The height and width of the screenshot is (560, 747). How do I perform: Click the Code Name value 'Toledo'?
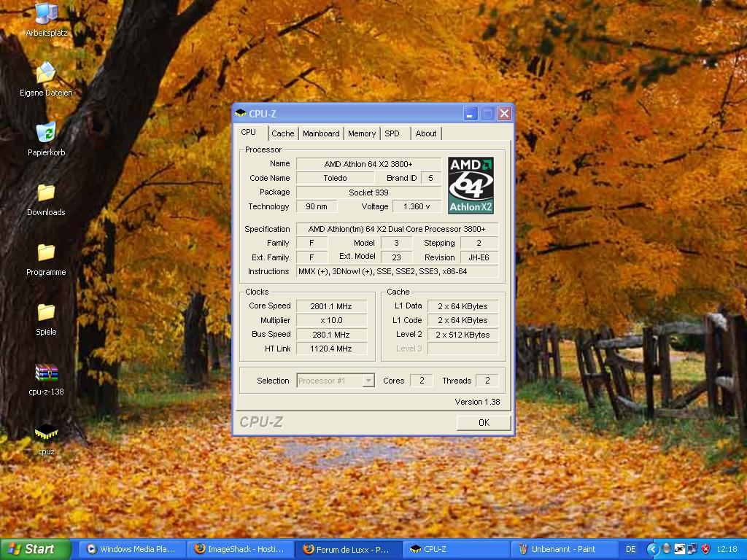335,178
